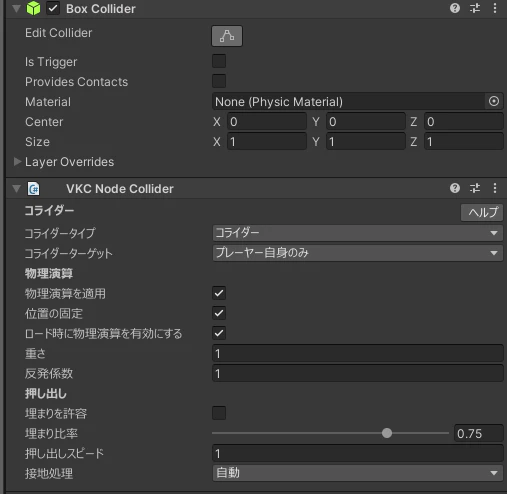Open VKC Node Collider presets icon
The width and height of the screenshot is (507, 494).
click(x=475, y=188)
